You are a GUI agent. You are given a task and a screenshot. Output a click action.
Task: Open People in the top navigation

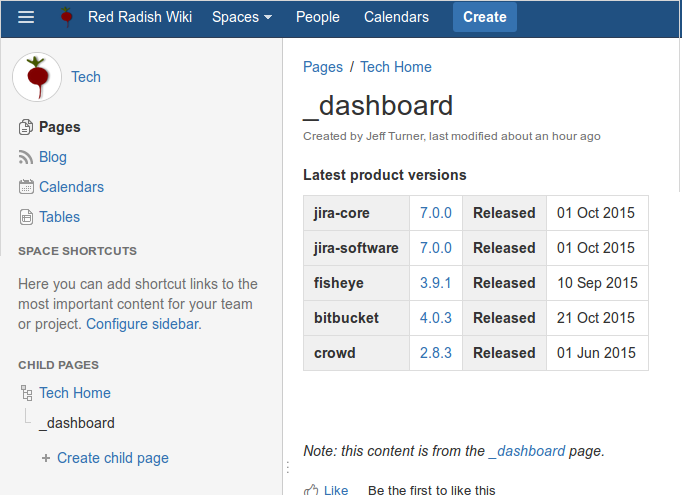click(x=318, y=17)
